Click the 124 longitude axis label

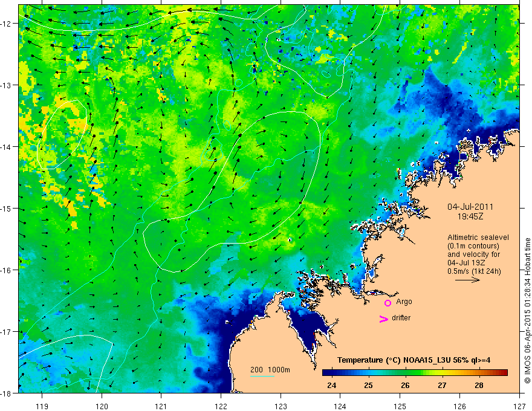(340, 406)
